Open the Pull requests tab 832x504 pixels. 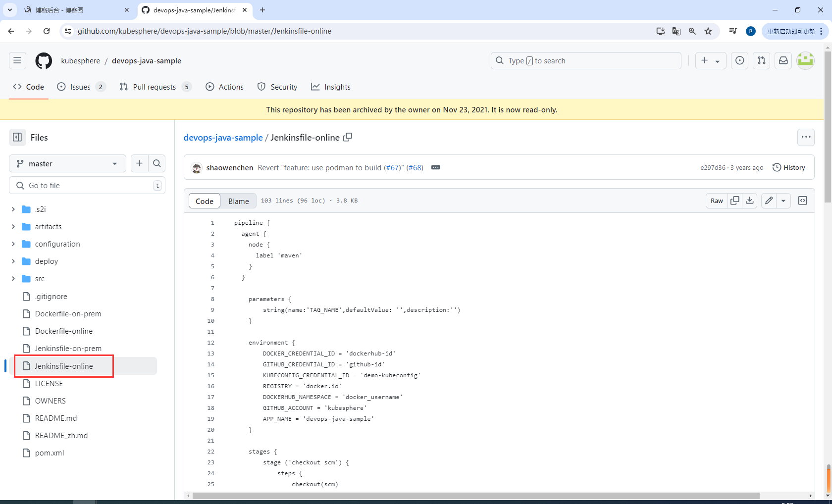coord(156,87)
